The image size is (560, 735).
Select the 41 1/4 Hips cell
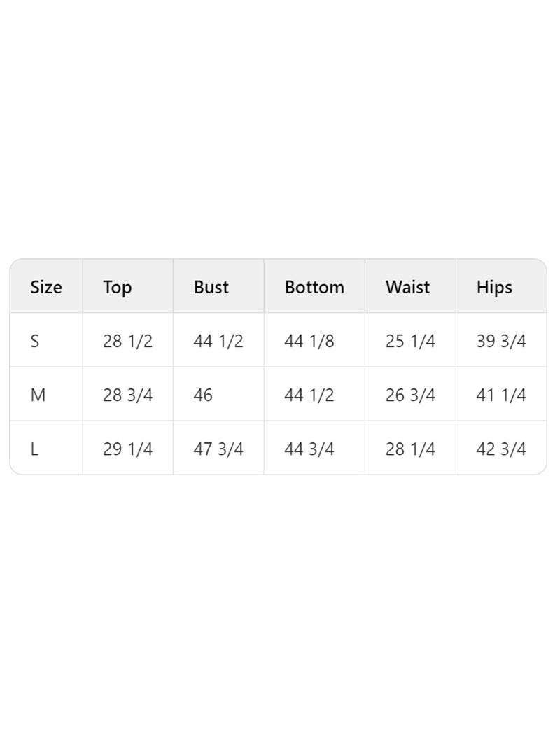[x=501, y=395]
